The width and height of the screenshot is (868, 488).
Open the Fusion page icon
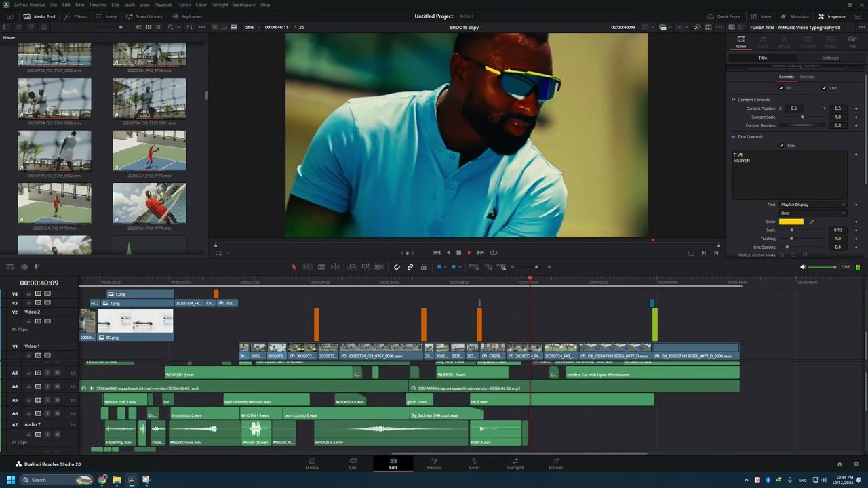433,462
